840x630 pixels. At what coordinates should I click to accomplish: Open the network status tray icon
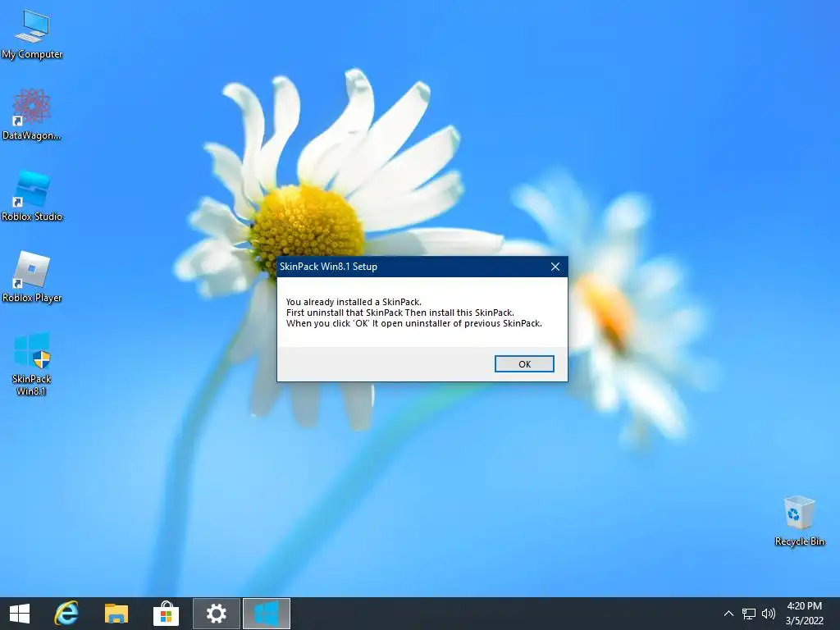748,614
